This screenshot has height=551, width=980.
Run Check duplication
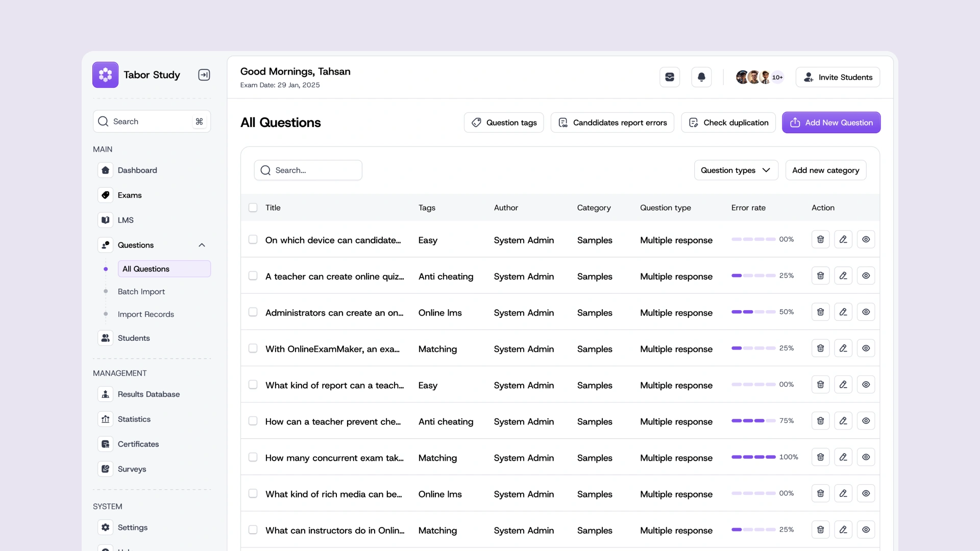728,122
